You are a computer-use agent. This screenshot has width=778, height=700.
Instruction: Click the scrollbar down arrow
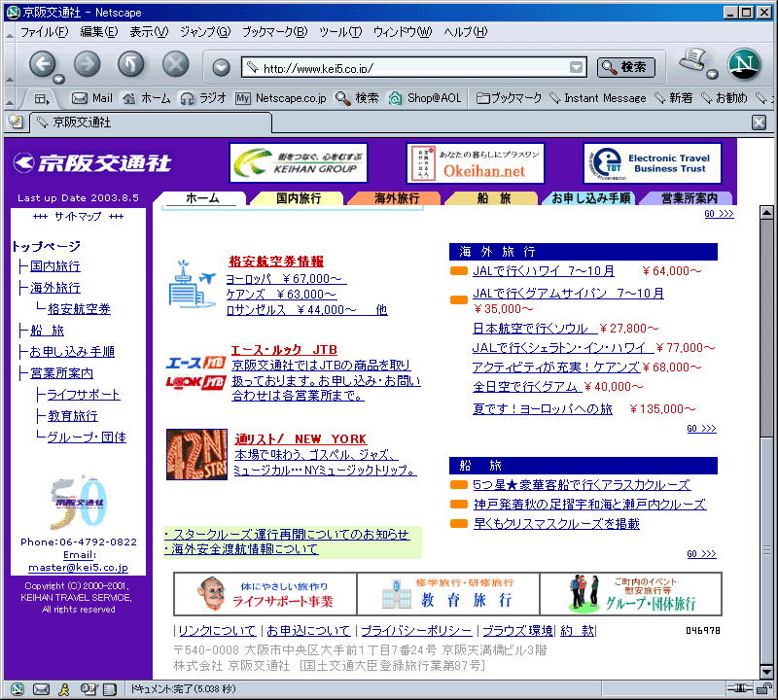pyautogui.click(x=766, y=672)
